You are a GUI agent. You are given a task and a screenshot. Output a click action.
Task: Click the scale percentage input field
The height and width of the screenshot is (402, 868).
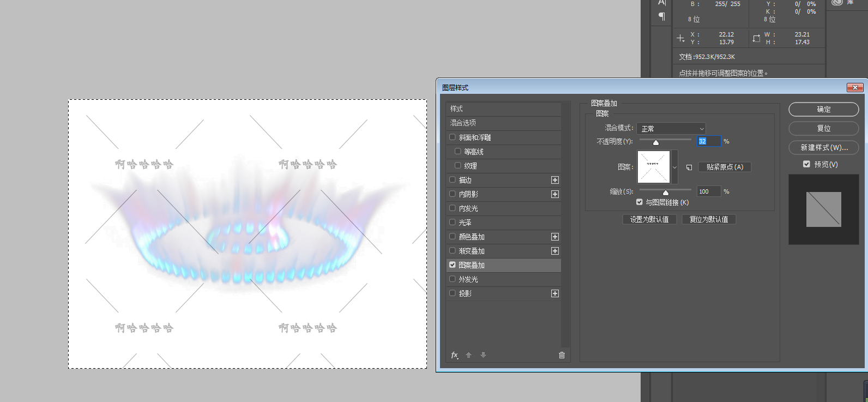click(x=709, y=191)
